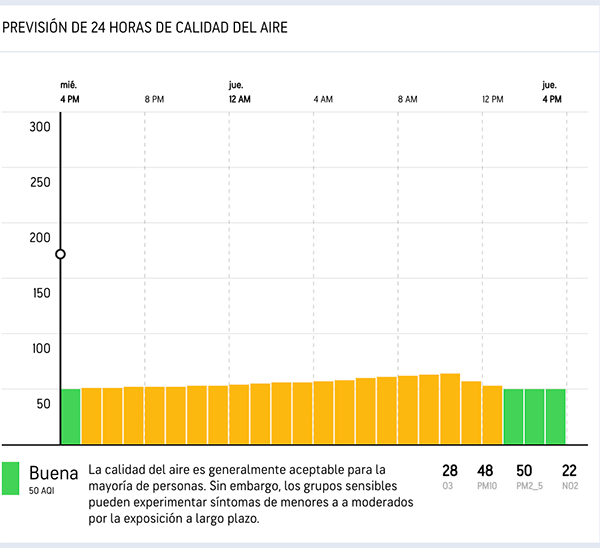Click the 'mié. 4 PM' time label
This screenshot has height=548, width=600.
[x=68, y=93]
